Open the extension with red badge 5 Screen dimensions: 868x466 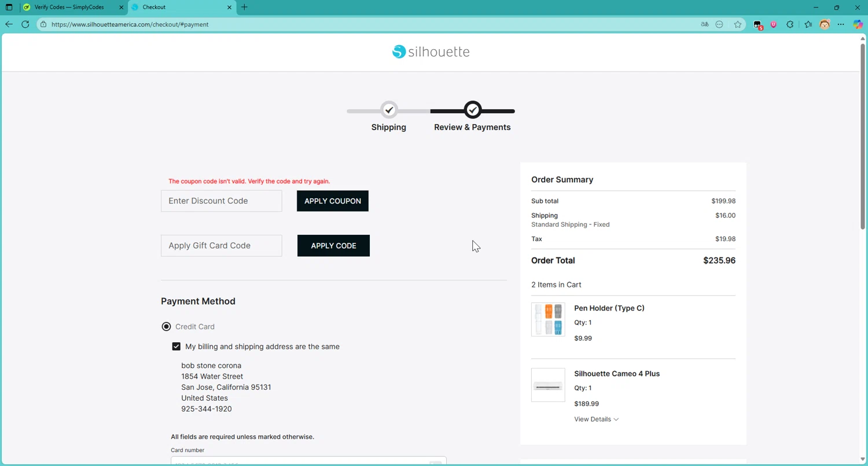click(757, 25)
